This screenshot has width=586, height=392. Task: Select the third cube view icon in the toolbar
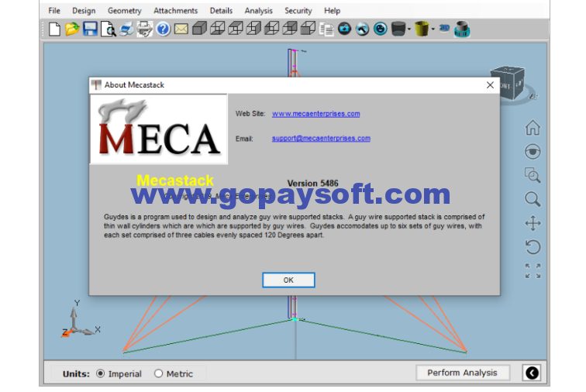coord(236,29)
